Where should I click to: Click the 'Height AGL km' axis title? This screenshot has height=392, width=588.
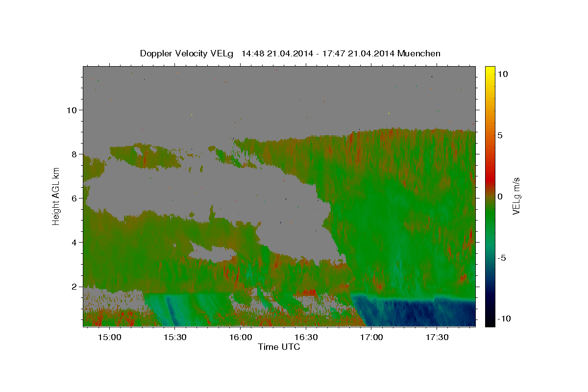(56, 196)
